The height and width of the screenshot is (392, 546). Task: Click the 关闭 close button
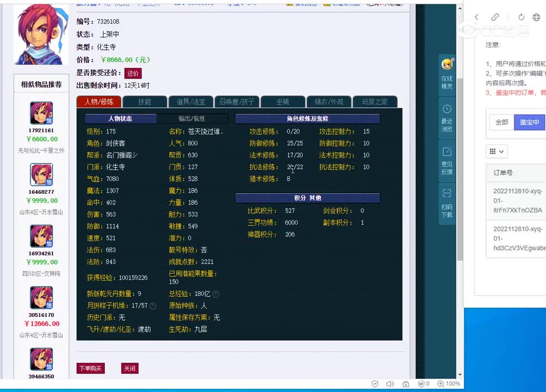130,369
